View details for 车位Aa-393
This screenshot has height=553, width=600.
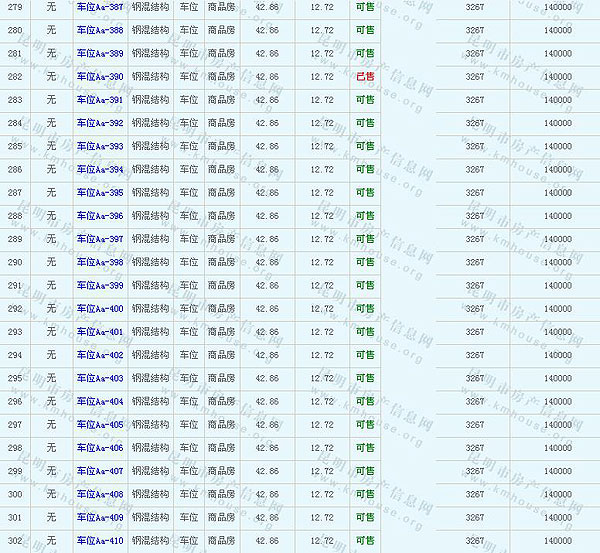[x=100, y=146]
